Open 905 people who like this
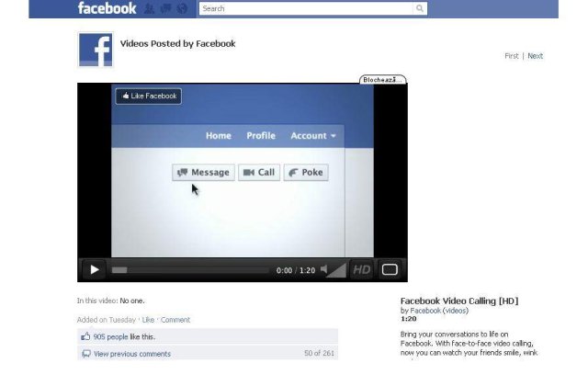This screenshot has height=386, width=588. pos(110,337)
